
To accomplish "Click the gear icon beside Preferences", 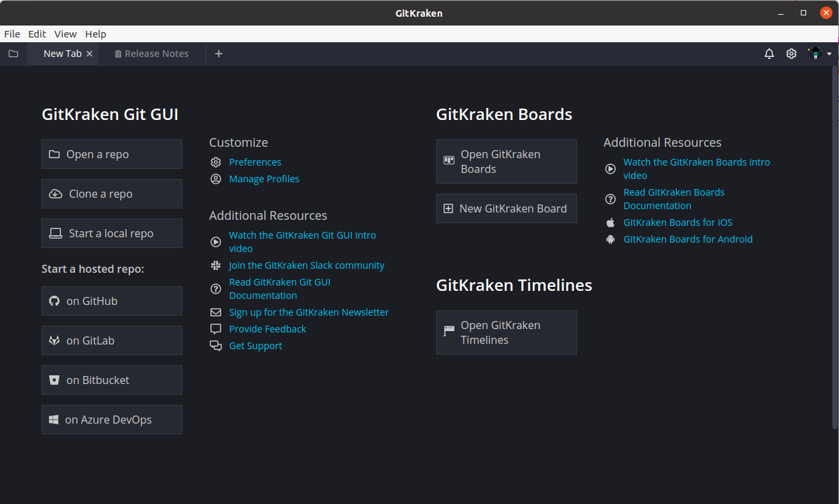I will click(216, 162).
